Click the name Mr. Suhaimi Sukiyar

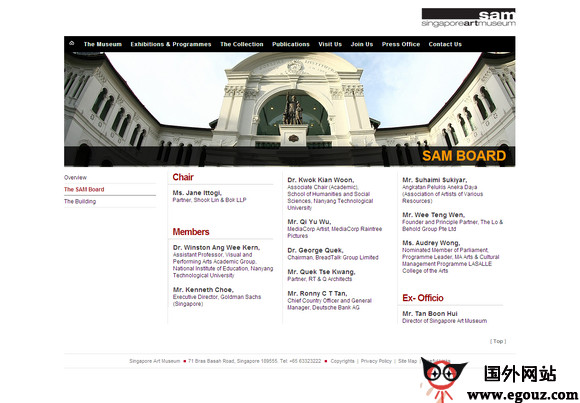coord(435,180)
